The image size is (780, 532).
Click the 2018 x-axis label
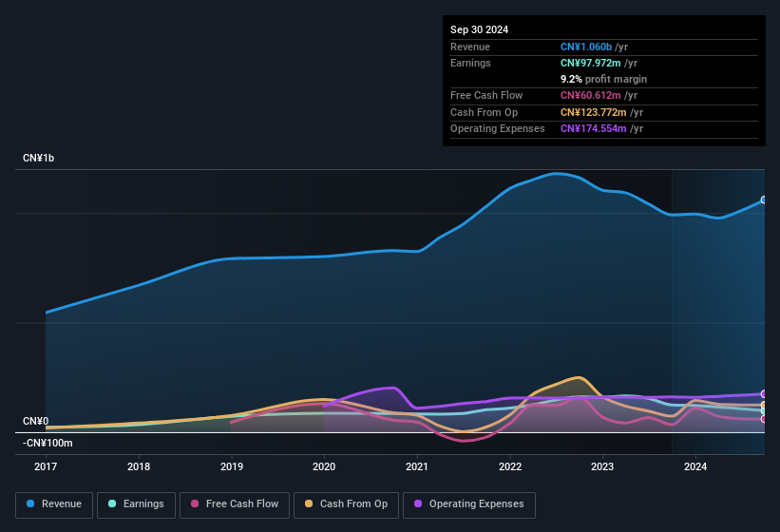pos(139,466)
